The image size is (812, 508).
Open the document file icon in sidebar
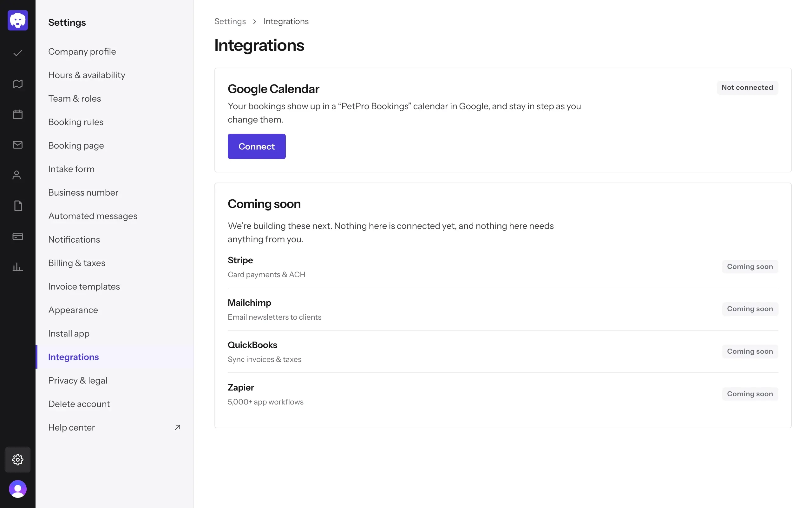point(18,206)
